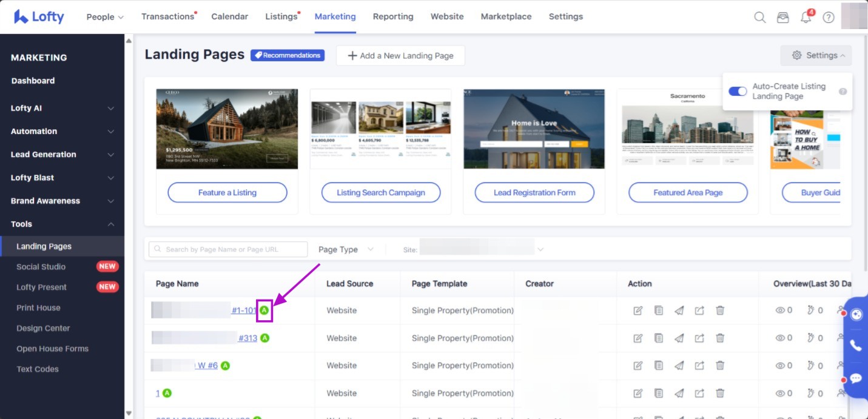The width and height of the screenshot is (868, 419).
Task: Click the send paper plane icon in first row
Action: 679,310
